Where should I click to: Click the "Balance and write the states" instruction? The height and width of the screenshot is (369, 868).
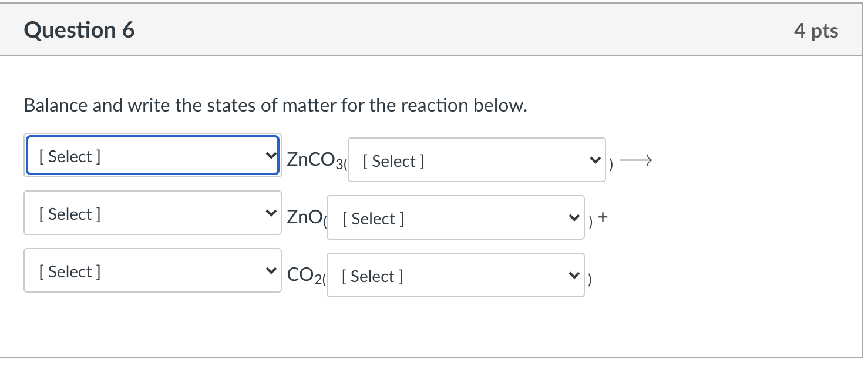point(276,106)
